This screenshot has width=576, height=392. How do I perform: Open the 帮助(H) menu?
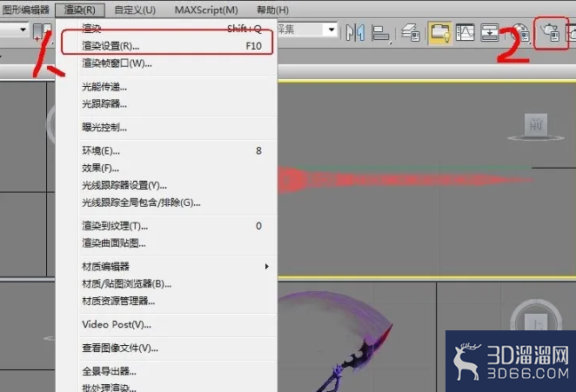click(272, 10)
